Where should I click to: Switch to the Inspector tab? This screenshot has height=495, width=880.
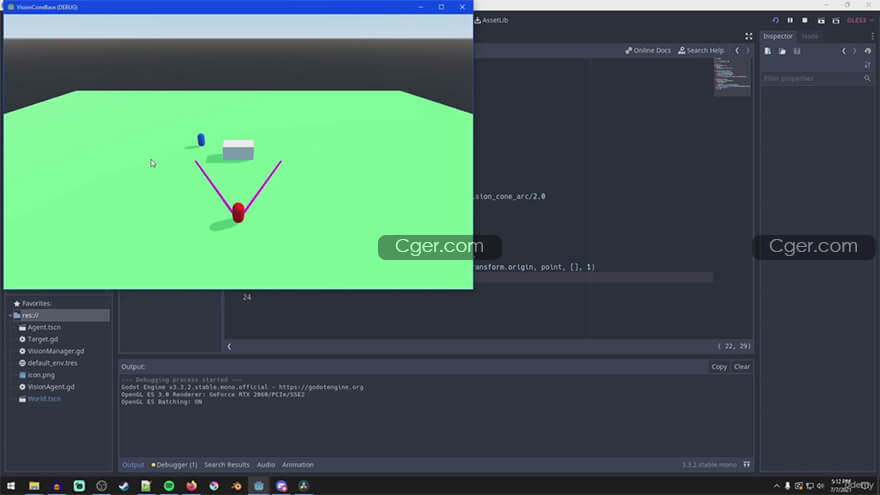click(x=777, y=36)
